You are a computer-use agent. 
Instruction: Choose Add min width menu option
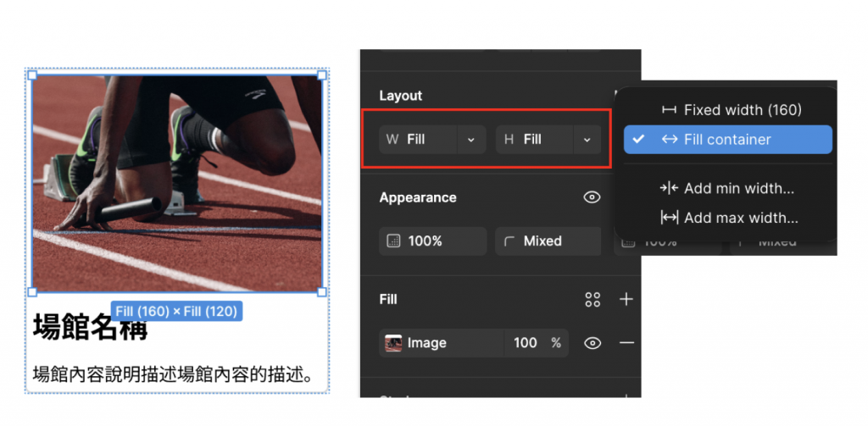pos(728,189)
